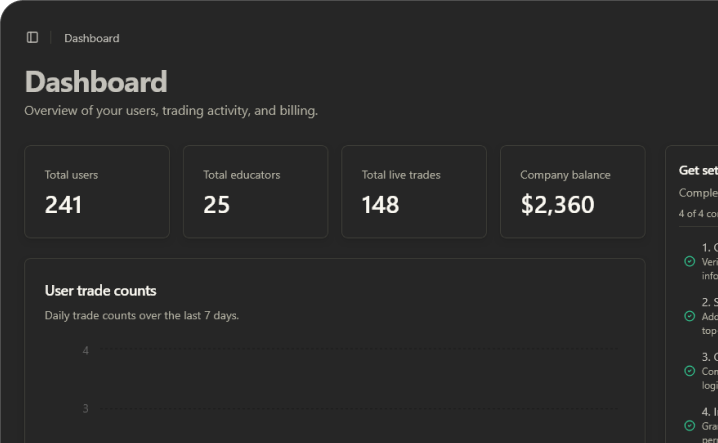Click the User trade counts heading
Image resolution: width=718 pixels, height=443 pixels.
click(100, 290)
